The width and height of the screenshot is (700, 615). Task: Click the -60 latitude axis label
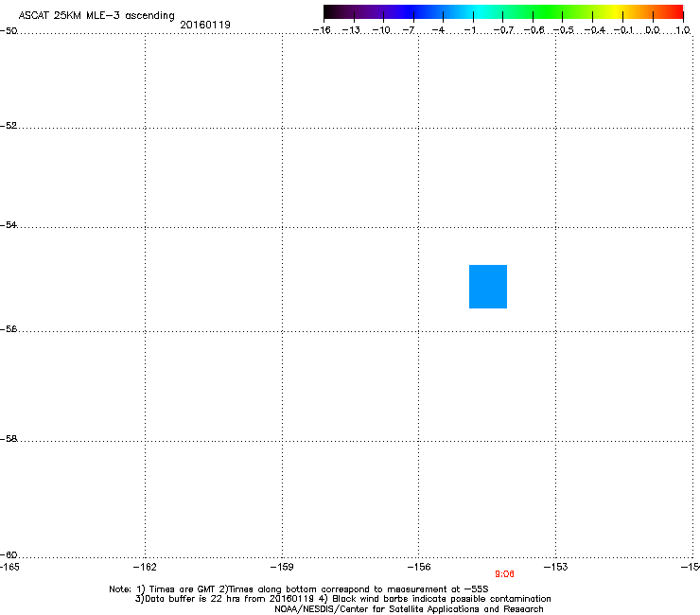9,554
